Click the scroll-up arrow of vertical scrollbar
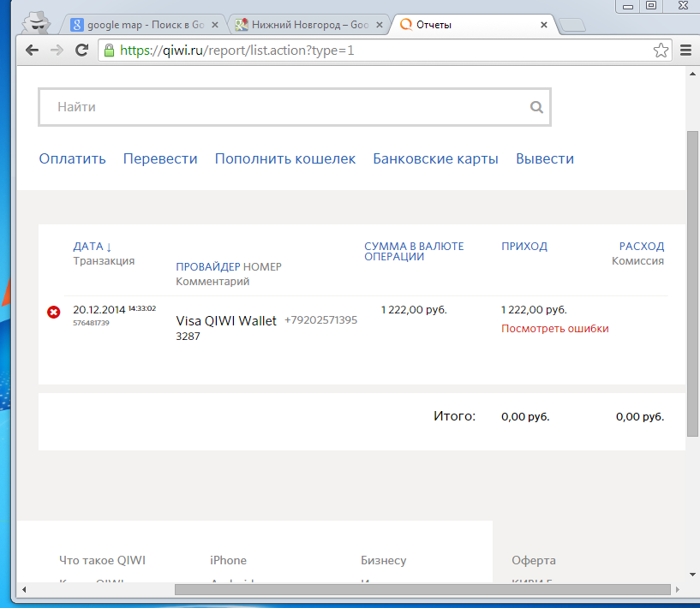This screenshot has width=700, height=608. (692, 74)
